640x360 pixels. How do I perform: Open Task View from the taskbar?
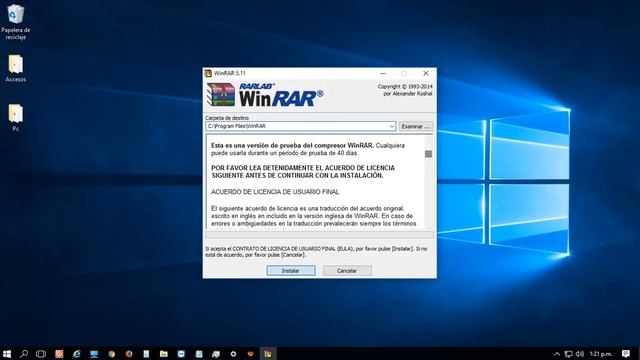point(41,354)
